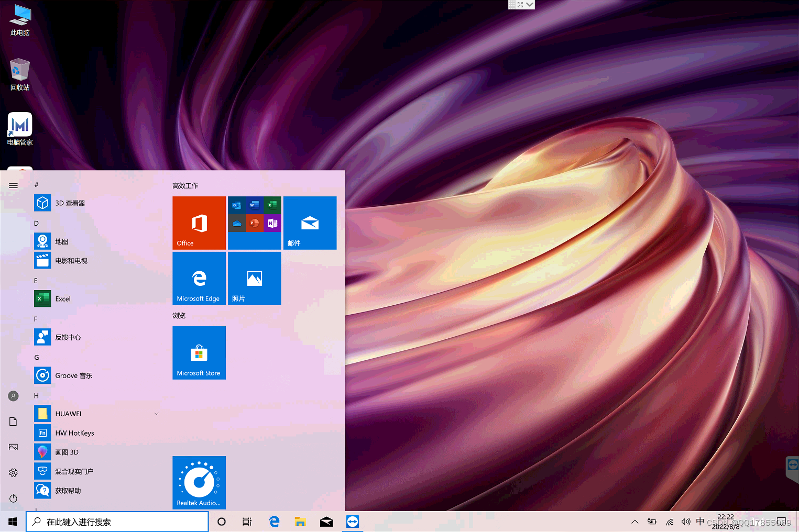The width and height of the screenshot is (799, 532).
Task: Open the Office apps group tile
Action: 255,223
